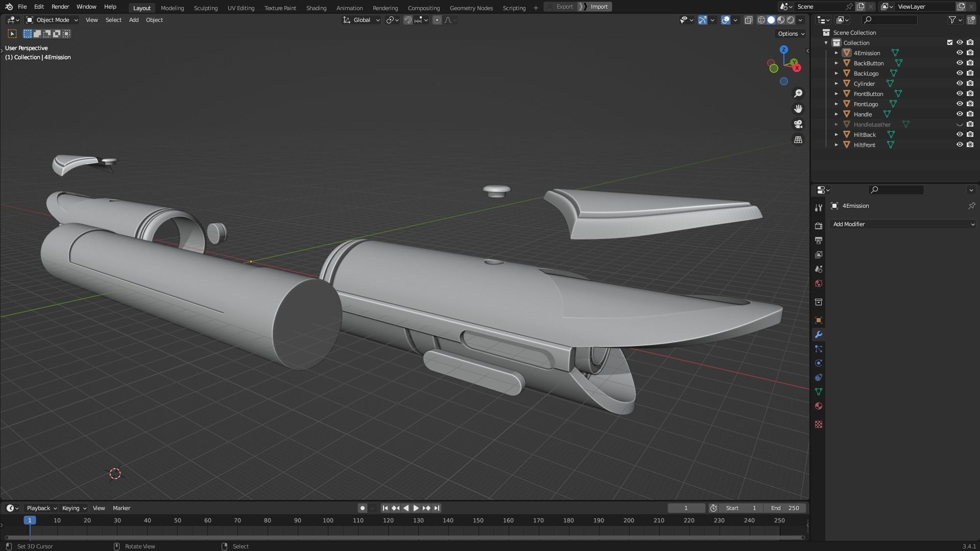This screenshot has height=551, width=980.
Task: Select rendered viewport shading sphere
Action: (791, 20)
